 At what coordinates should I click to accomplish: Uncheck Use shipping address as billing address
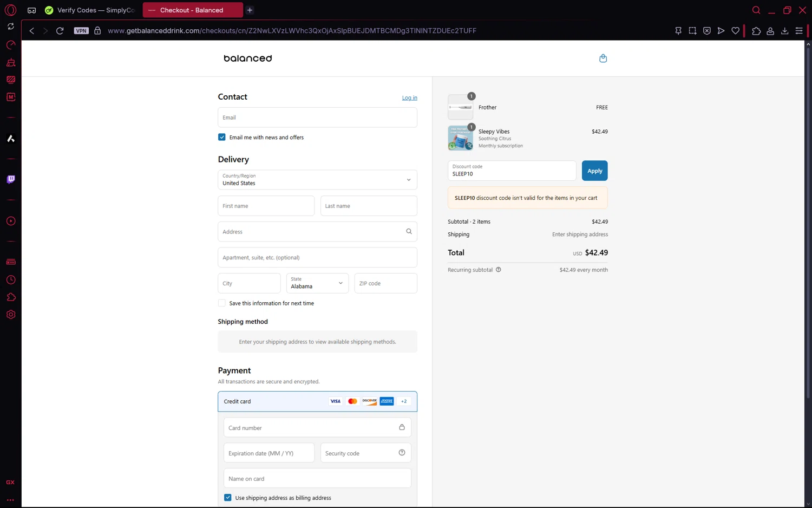pyautogui.click(x=228, y=498)
